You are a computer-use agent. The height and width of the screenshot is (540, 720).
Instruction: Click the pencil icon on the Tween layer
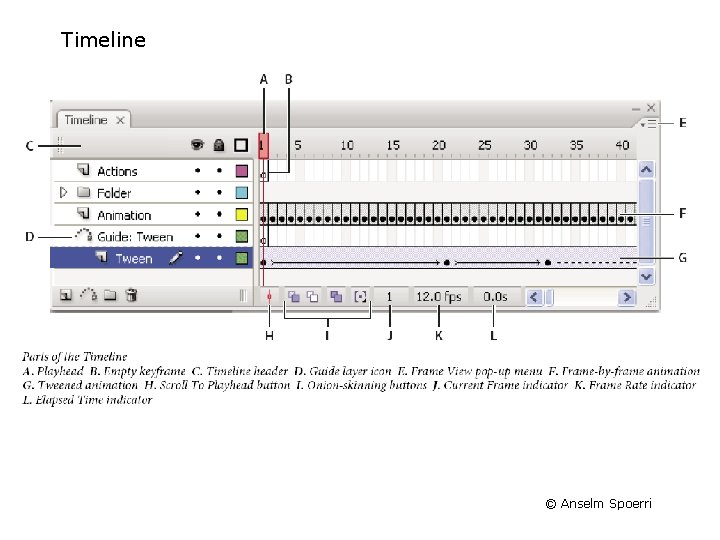pyautogui.click(x=175, y=258)
